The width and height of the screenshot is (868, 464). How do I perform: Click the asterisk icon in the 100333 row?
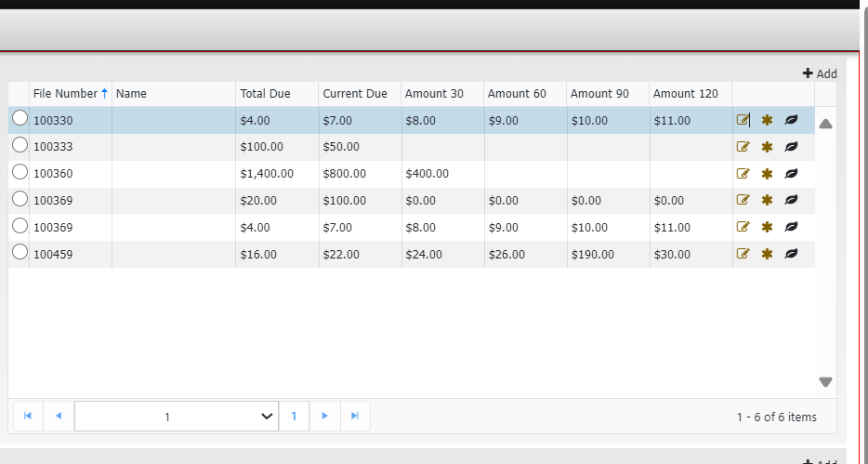pyautogui.click(x=767, y=147)
